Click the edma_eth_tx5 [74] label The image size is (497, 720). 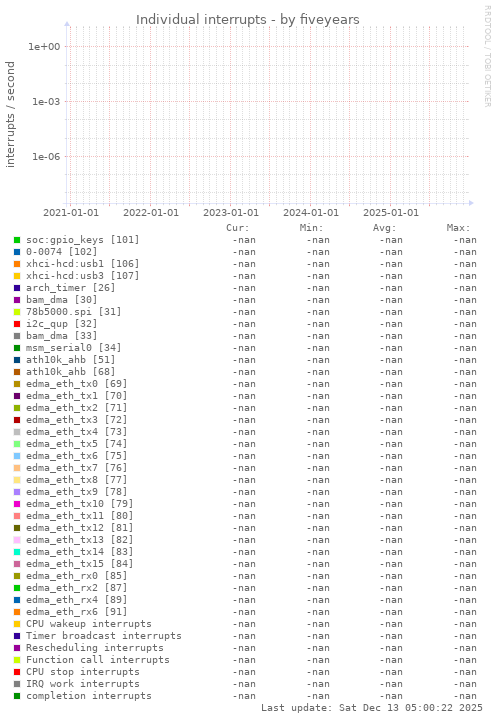point(76,444)
